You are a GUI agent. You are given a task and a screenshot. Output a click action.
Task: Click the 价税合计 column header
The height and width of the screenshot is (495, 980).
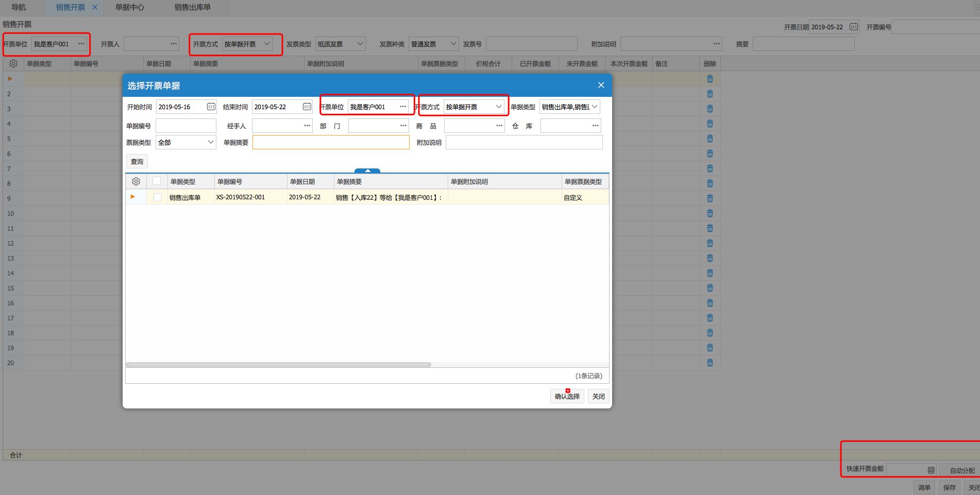point(488,63)
